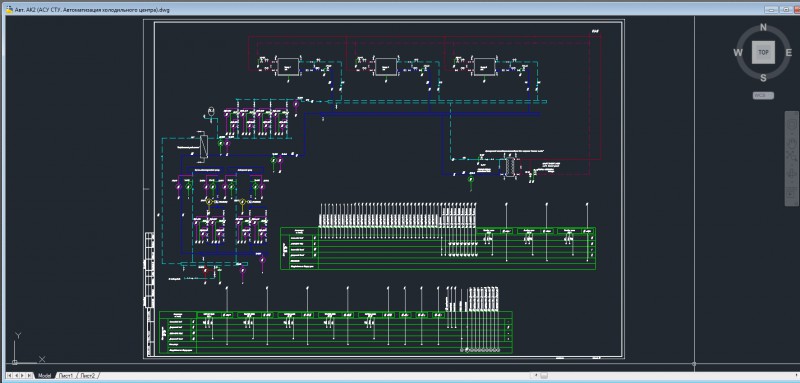Rotate view to South on ViewCube compass
800x383 pixels.
click(x=763, y=78)
